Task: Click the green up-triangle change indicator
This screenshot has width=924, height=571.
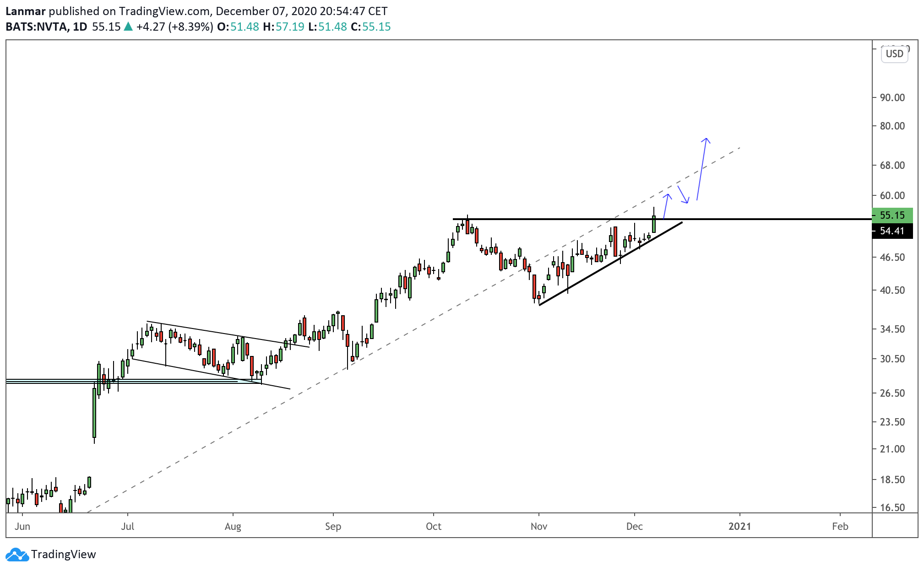Action: tap(129, 27)
